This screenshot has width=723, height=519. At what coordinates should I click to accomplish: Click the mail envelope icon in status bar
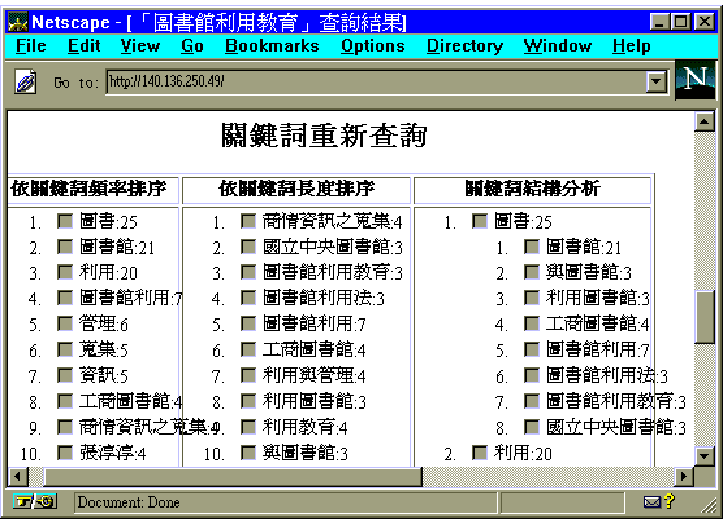651,502
